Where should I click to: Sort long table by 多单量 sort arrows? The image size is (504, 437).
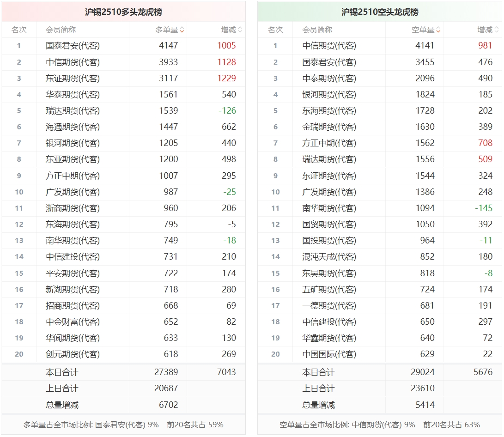[x=182, y=30]
